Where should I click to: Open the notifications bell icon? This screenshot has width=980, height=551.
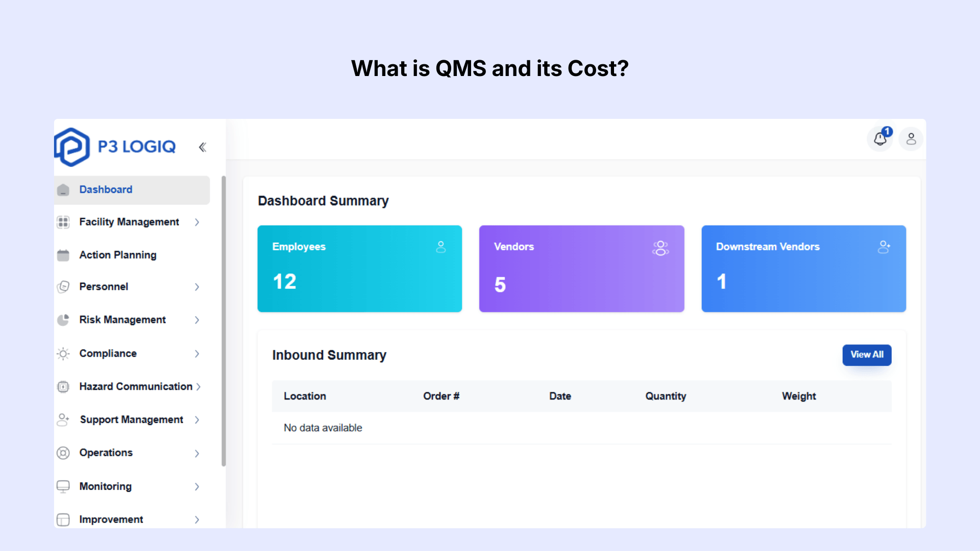880,138
